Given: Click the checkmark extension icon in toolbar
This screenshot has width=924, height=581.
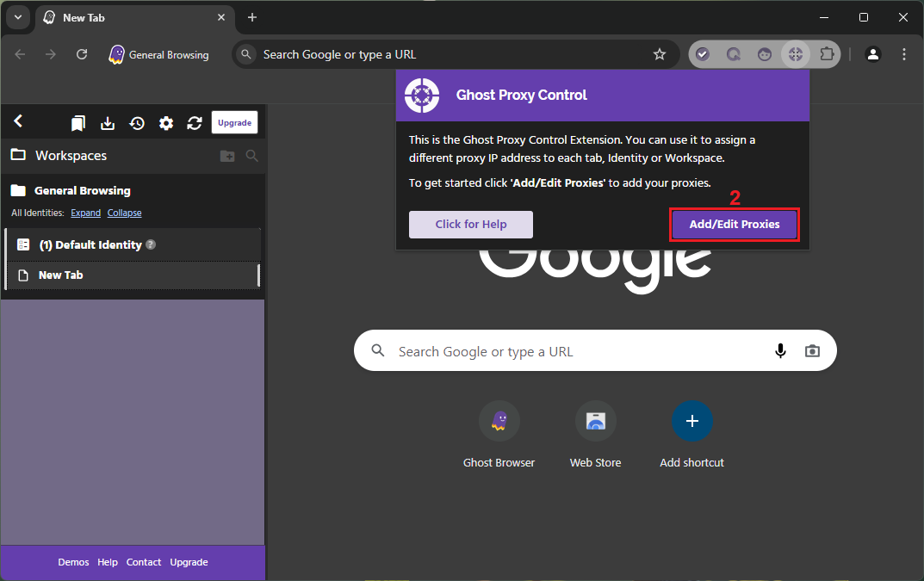Looking at the screenshot, I should pos(703,55).
